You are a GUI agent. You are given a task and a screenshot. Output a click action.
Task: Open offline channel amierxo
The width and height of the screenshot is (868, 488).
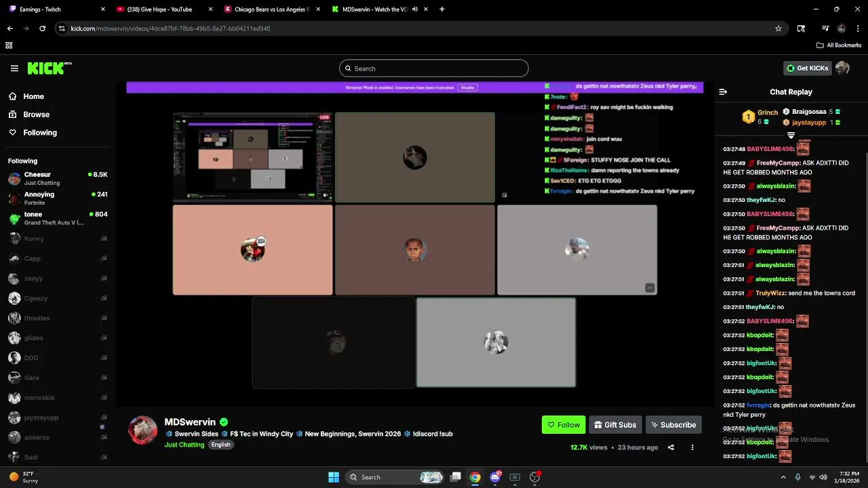click(58, 438)
